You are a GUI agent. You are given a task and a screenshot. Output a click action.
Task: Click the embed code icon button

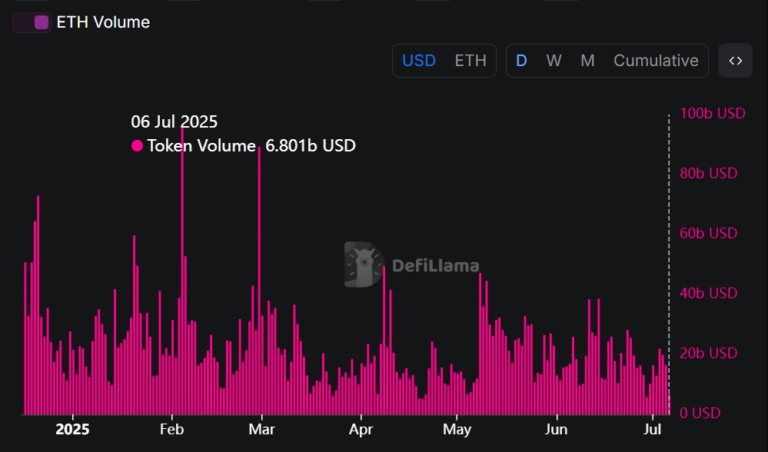pyautogui.click(x=735, y=61)
